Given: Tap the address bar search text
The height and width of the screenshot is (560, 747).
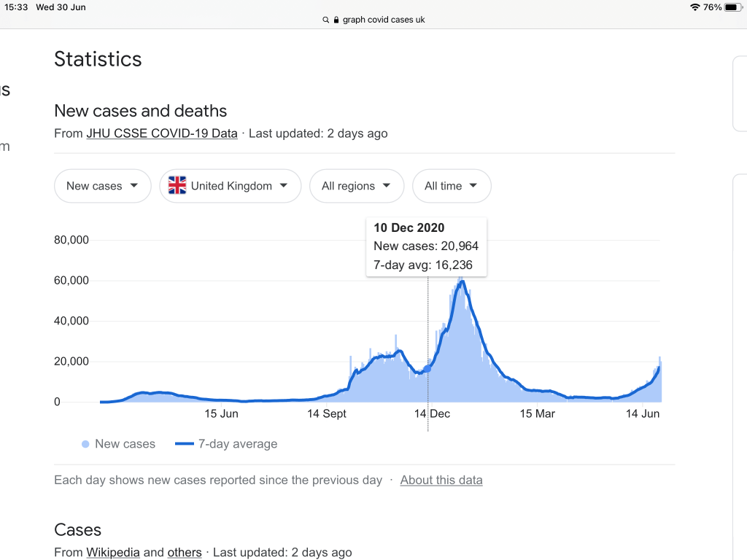Looking at the screenshot, I should [384, 20].
